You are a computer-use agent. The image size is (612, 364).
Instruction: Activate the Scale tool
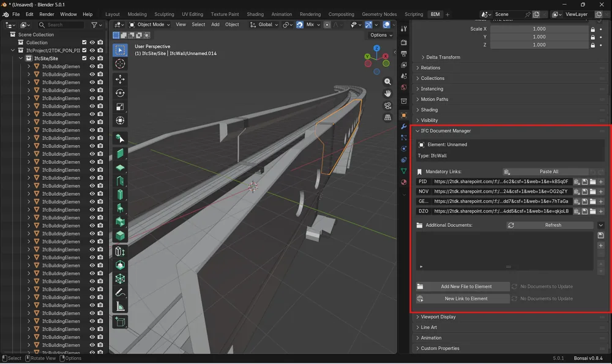tap(120, 107)
